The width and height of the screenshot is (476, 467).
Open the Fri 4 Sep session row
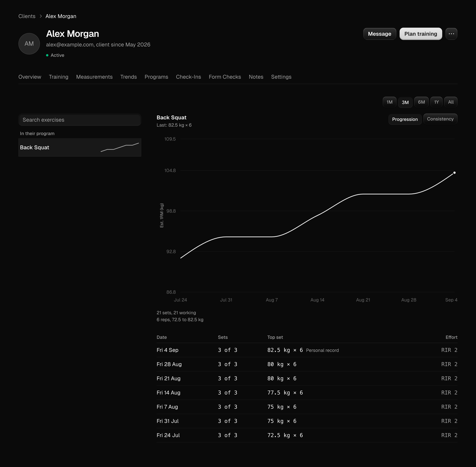307,350
